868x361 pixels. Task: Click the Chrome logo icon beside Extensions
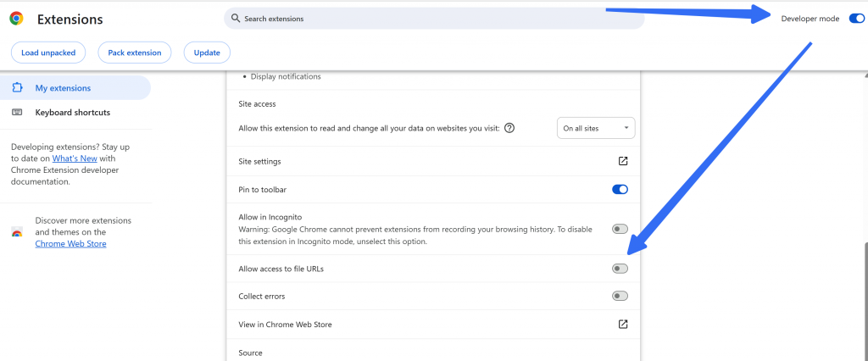(16, 19)
